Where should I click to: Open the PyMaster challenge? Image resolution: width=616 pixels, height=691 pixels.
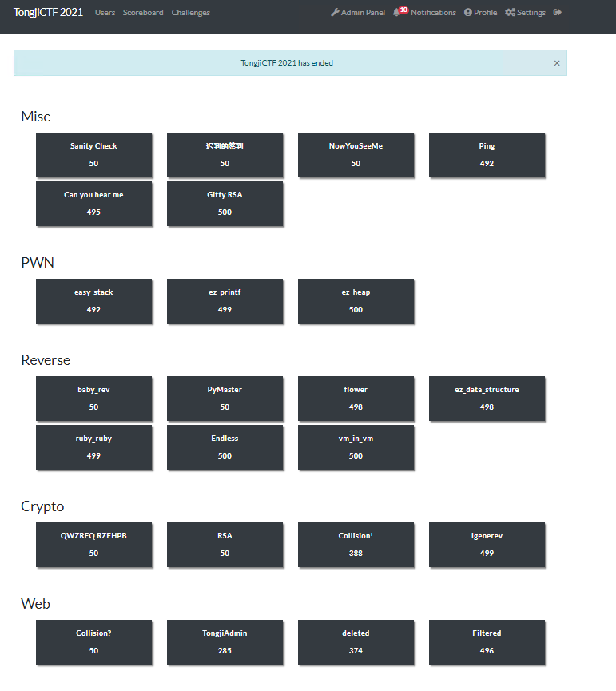pos(225,399)
